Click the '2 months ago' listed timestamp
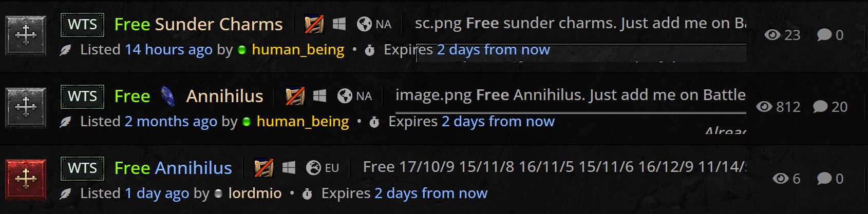The image size is (868, 214). point(171,122)
